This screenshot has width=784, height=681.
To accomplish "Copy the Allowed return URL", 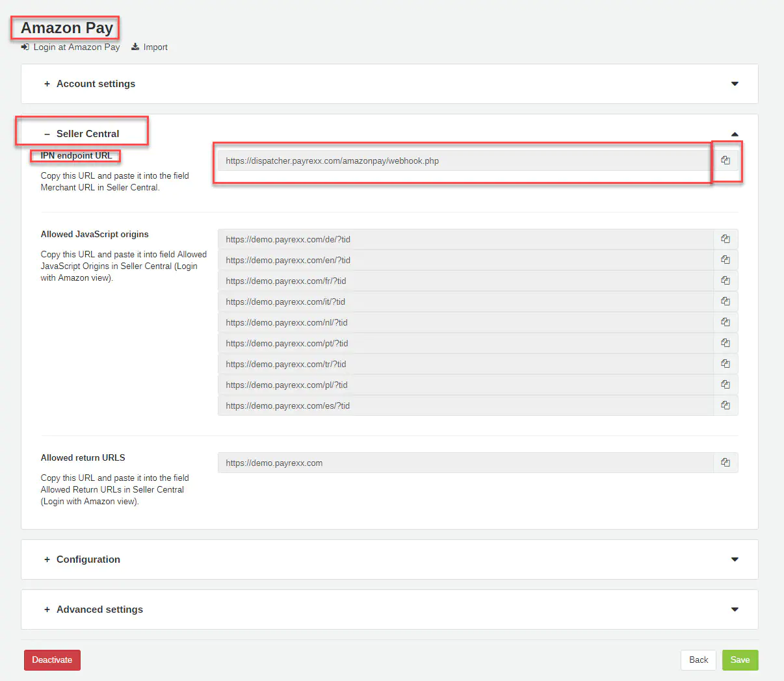I will coord(725,463).
